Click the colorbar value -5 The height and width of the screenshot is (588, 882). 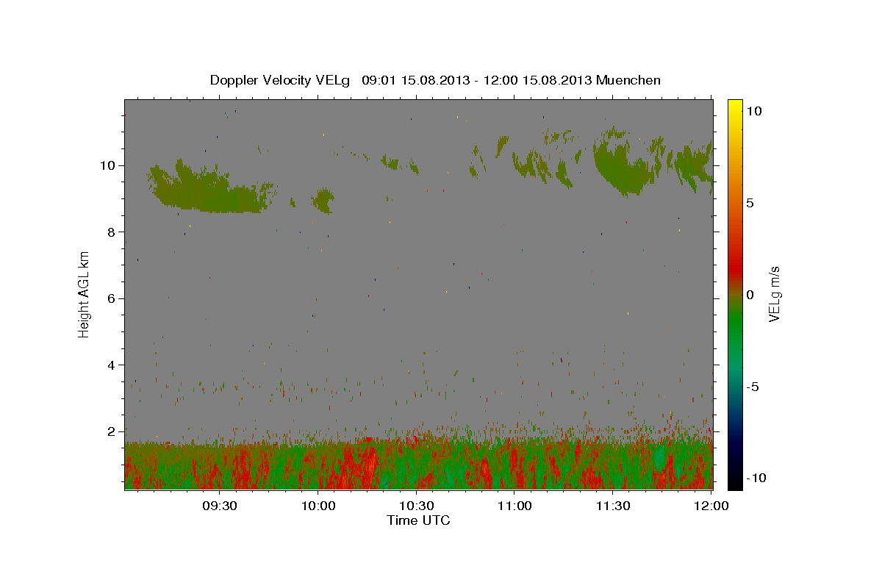(x=753, y=387)
